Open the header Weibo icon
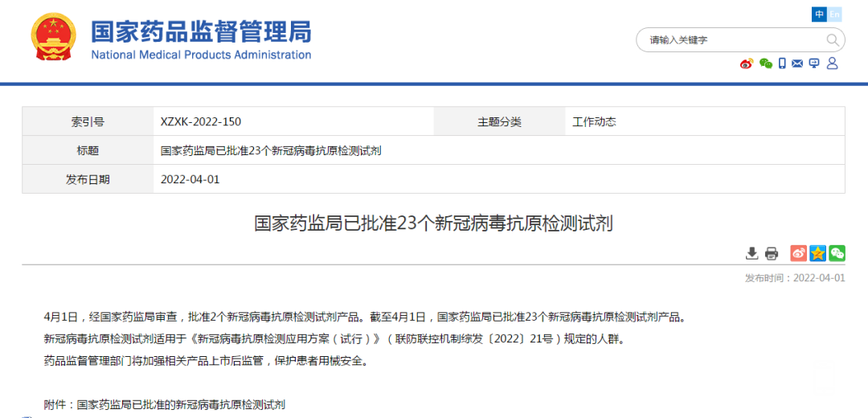This screenshot has width=868, height=418. (x=747, y=64)
